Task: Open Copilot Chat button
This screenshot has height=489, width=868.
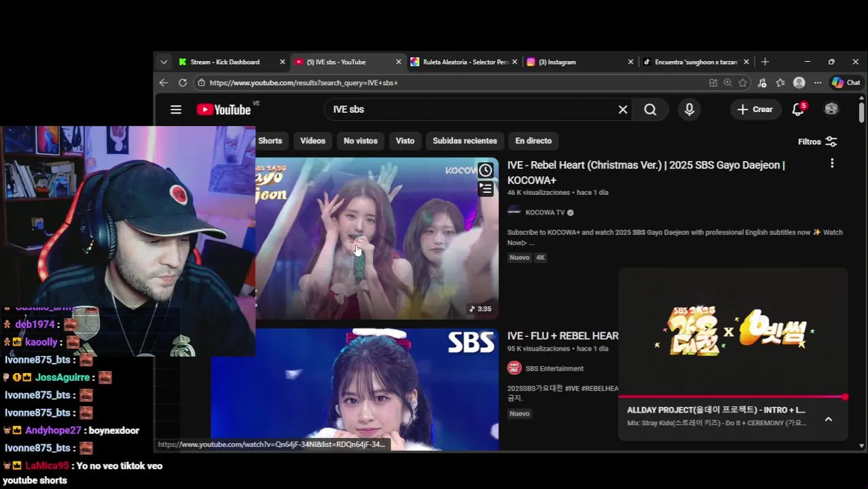Action: tap(846, 82)
